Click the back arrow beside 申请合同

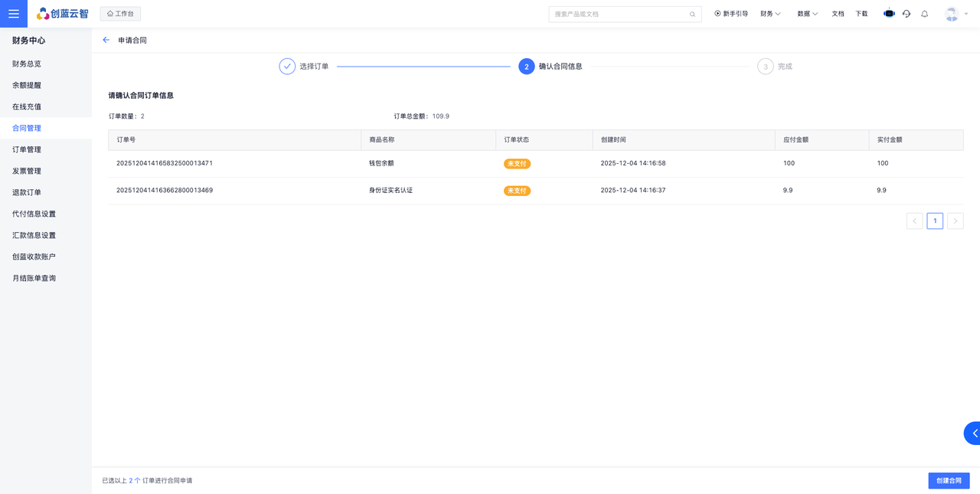[x=106, y=40]
